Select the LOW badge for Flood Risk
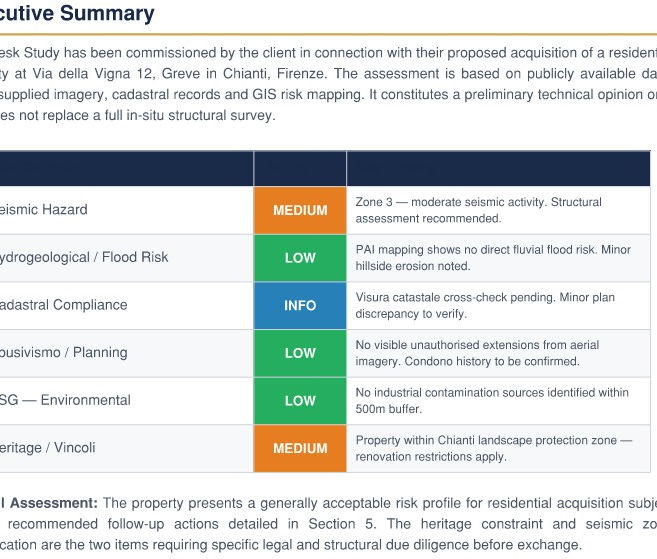Screen dimensions: 657x559 300,258
